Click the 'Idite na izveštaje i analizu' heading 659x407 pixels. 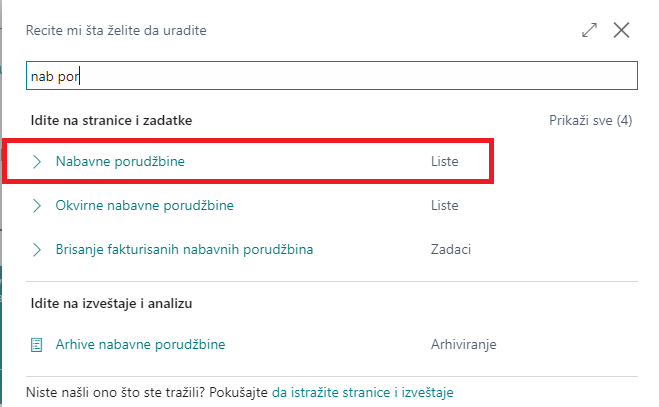tap(113, 302)
